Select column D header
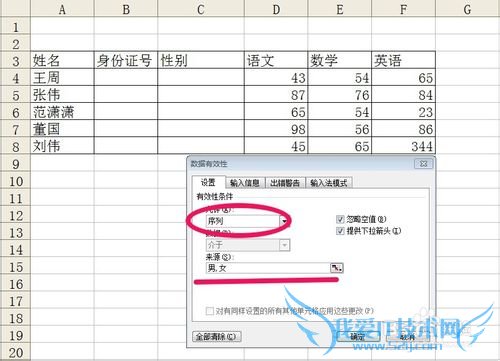Viewport: 500px width, 361px height. point(276,9)
